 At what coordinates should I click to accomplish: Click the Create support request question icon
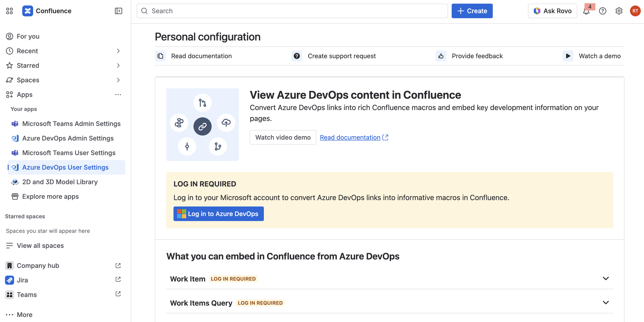[x=297, y=56]
